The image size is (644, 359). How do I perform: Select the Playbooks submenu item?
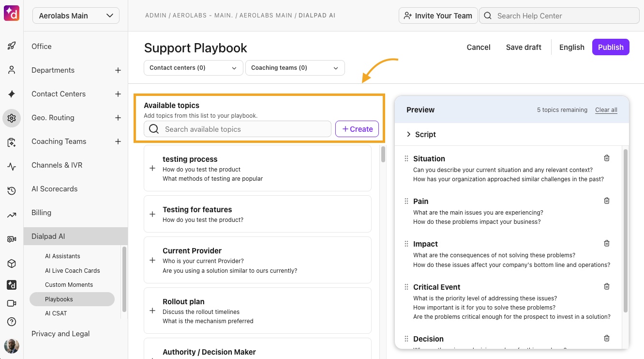pos(72,299)
